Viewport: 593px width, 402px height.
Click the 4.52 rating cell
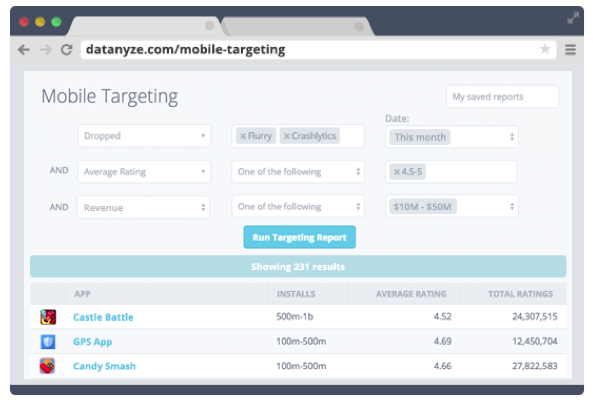[442, 317]
